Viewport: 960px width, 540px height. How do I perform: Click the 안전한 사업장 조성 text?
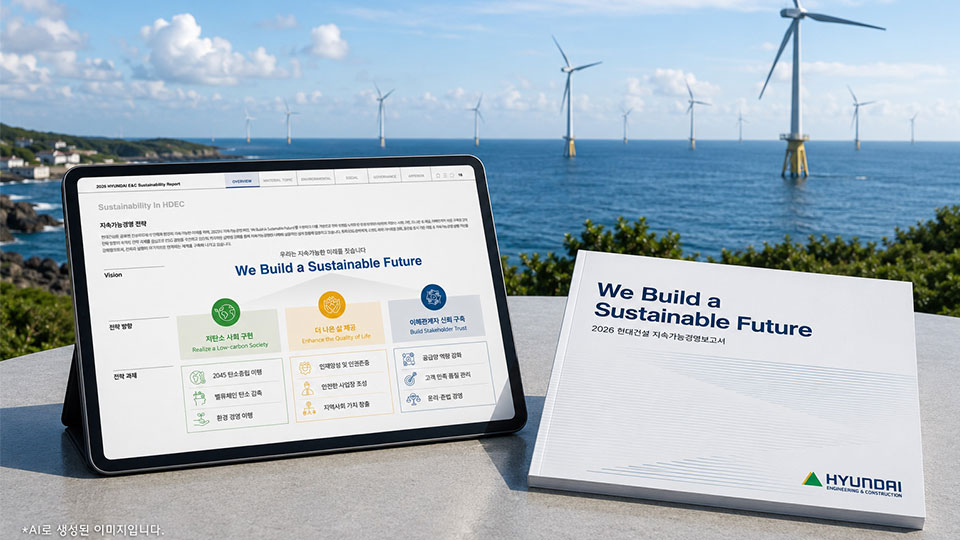coord(344,384)
